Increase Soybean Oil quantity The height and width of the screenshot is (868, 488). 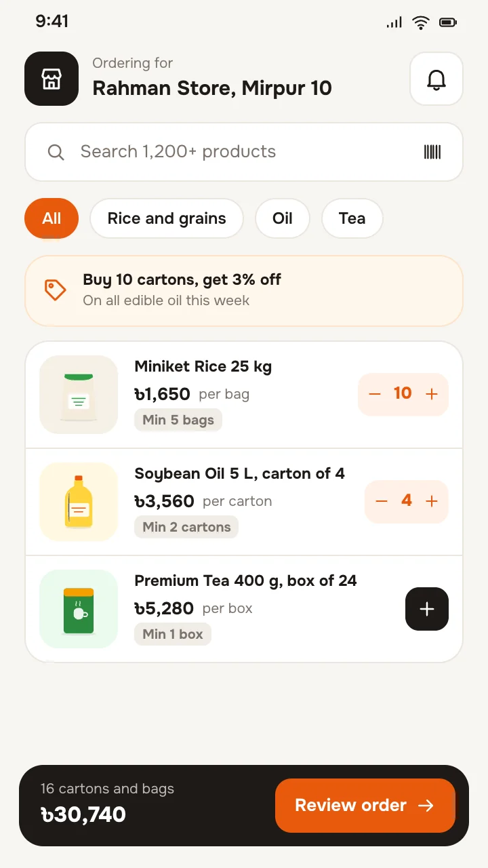coord(432,501)
